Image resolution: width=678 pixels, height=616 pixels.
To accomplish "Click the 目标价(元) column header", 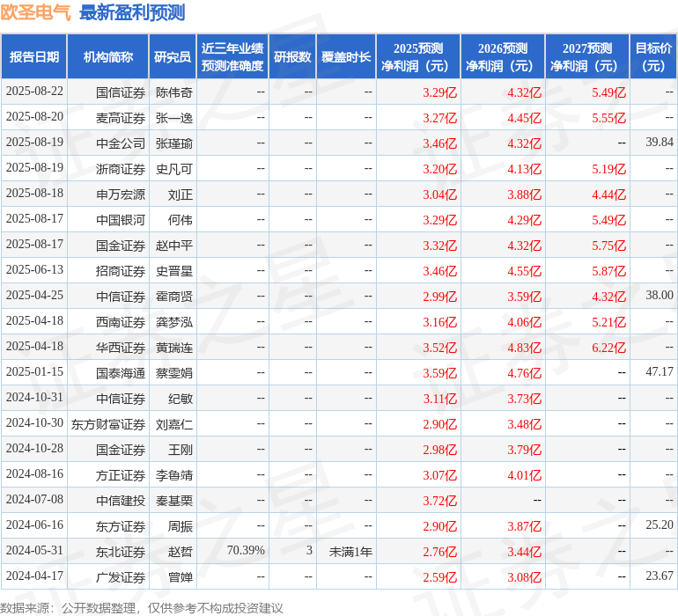I will [653, 56].
